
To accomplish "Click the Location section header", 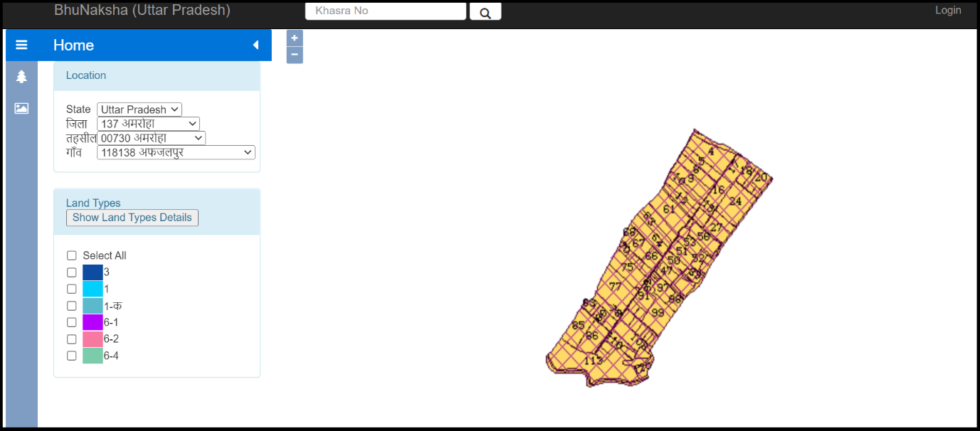I will 85,75.
